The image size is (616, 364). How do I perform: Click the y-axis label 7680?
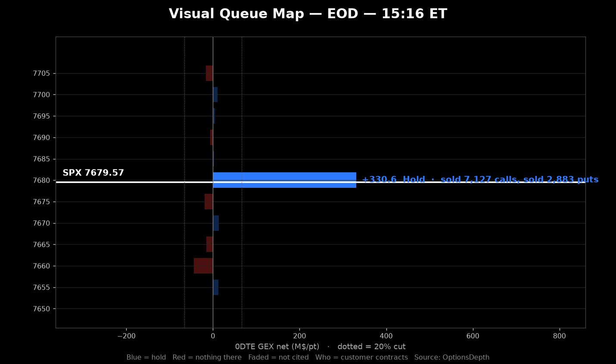click(41, 180)
